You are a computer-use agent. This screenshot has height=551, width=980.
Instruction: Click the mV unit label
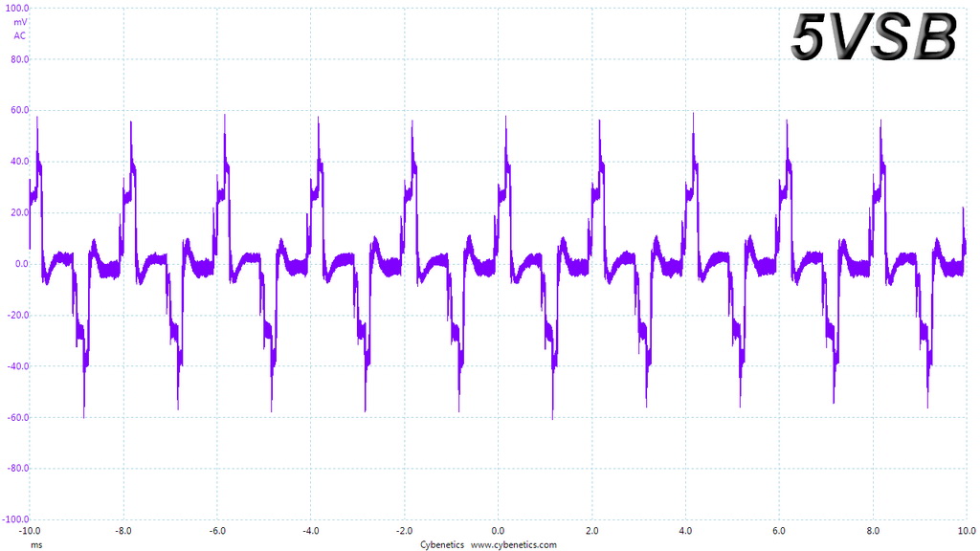pos(20,22)
